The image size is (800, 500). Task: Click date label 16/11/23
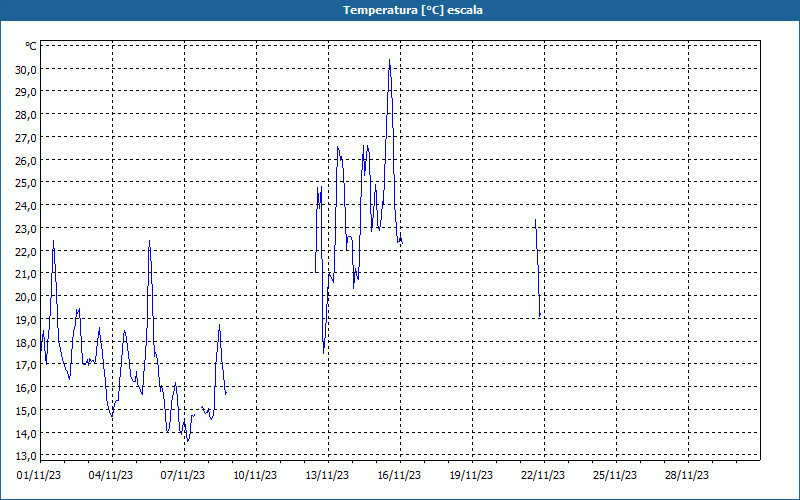(399, 475)
